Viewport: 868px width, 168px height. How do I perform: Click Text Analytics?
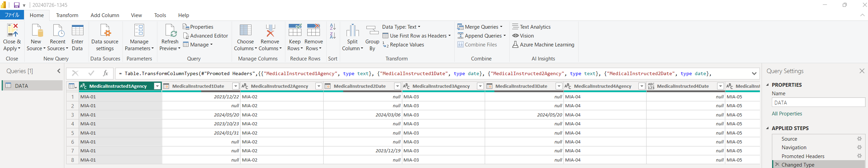click(x=531, y=27)
